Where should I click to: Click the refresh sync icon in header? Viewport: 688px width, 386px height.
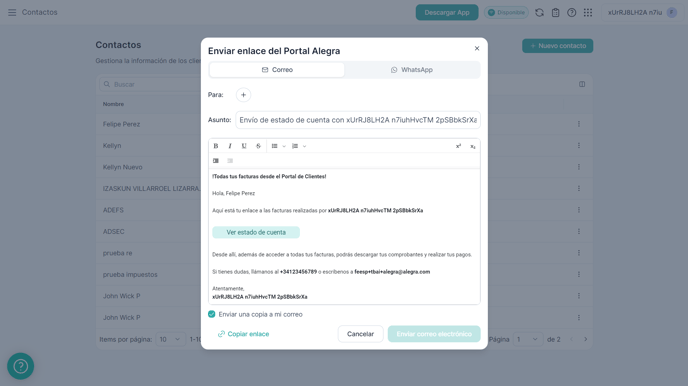(539, 13)
